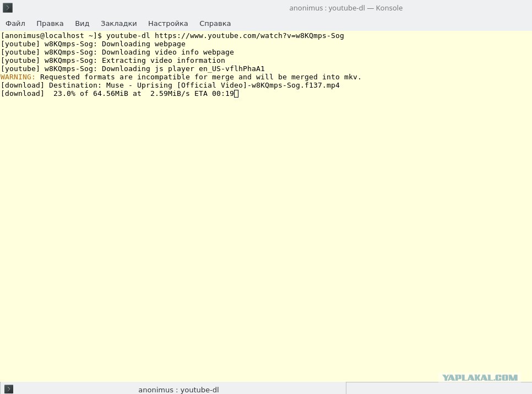Open the Вид menu
The width and height of the screenshot is (532, 394).
[82, 23]
